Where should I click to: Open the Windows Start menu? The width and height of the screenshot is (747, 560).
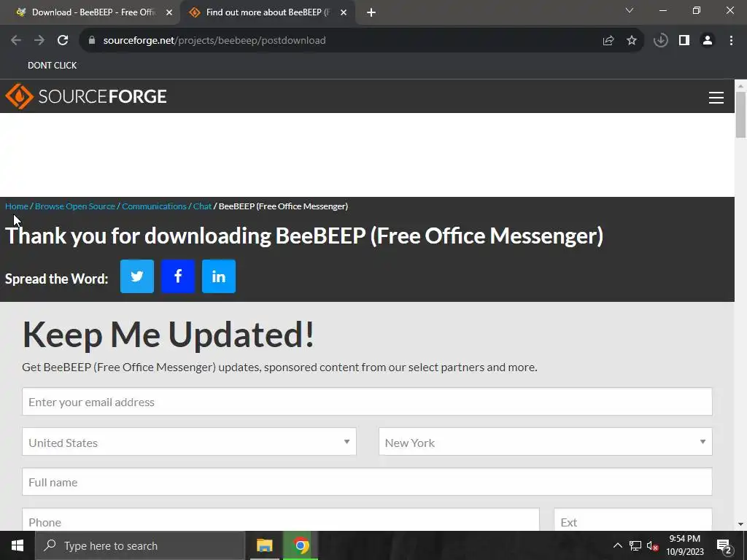pos(18,545)
